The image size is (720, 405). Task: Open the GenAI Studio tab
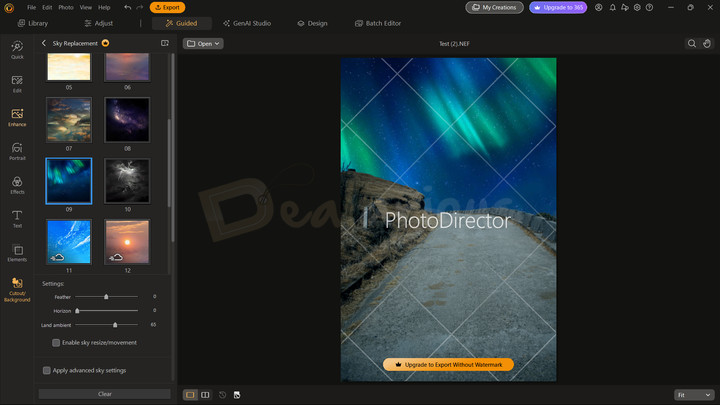pos(247,23)
